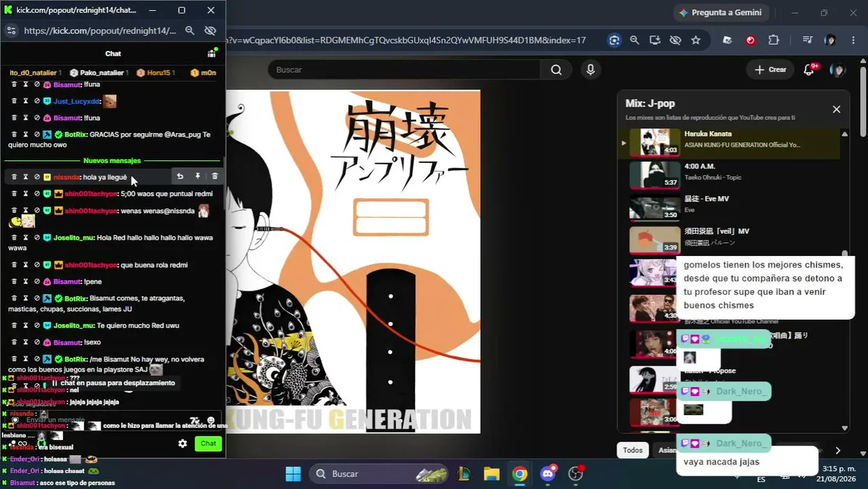Click URL text in Chrome address bar

(x=405, y=40)
